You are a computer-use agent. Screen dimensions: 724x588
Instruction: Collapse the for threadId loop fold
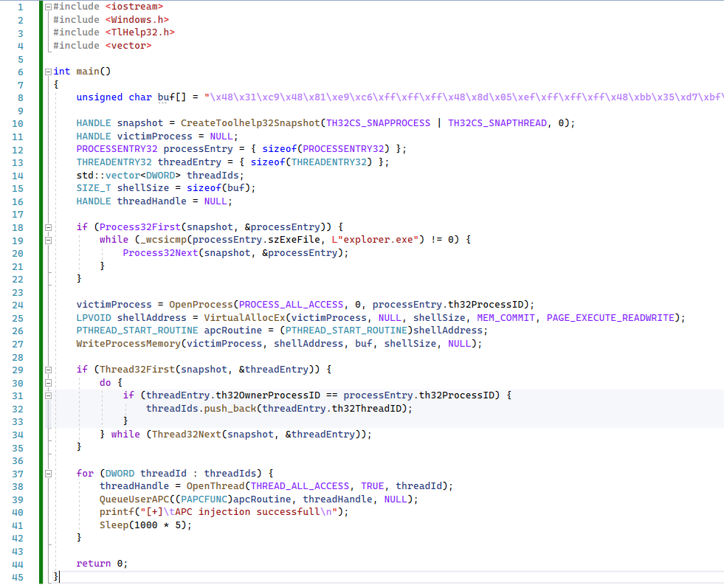tap(48, 474)
